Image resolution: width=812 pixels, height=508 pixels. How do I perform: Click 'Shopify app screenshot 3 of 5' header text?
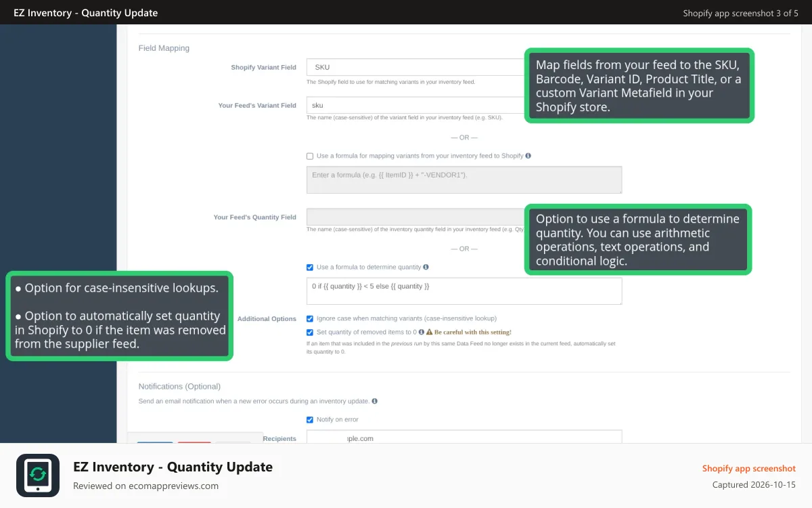pyautogui.click(x=740, y=13)
